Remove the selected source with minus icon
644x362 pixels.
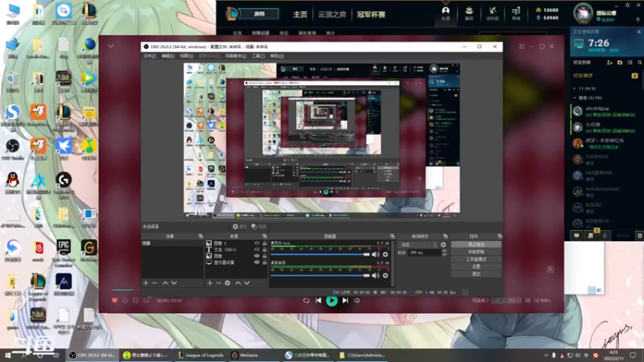click(218, 283)
